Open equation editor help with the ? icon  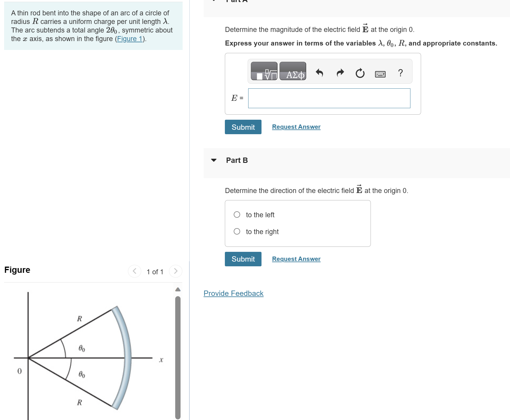click(400, 73)
